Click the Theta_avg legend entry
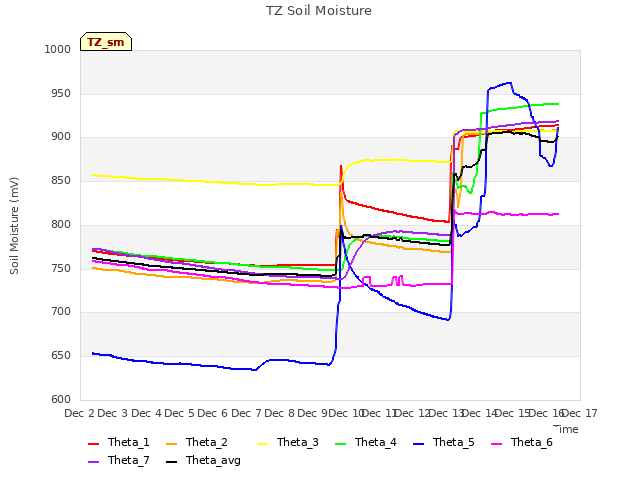The image size is (640, 480). (203, 460)
